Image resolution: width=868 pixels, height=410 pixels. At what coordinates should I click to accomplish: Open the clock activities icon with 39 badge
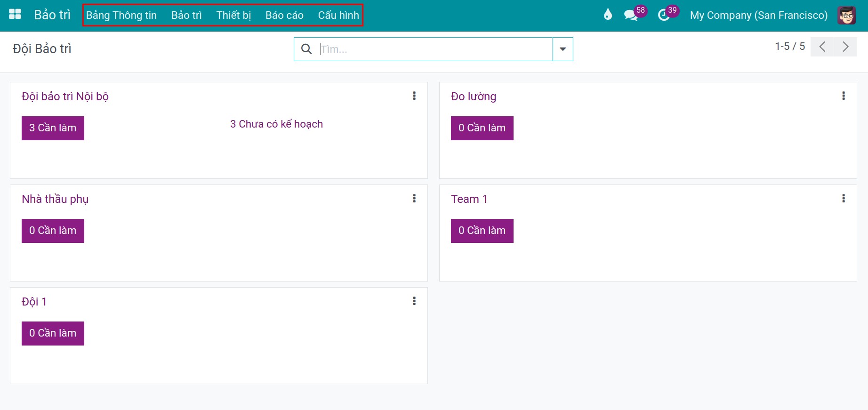[x=663, y=15]
